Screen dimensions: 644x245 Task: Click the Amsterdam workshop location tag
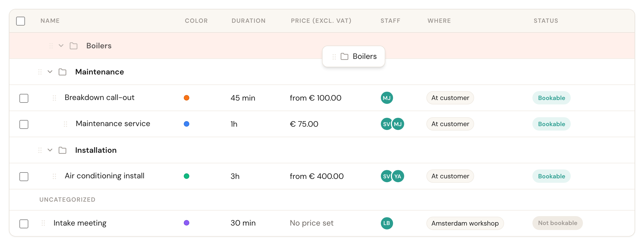click(465, 223)
